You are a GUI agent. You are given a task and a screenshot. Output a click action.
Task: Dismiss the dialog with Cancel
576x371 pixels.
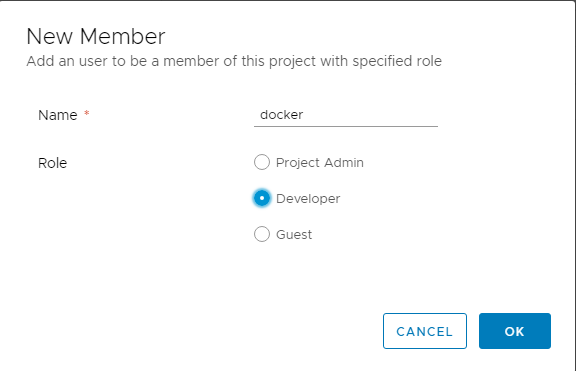(425, 331)
